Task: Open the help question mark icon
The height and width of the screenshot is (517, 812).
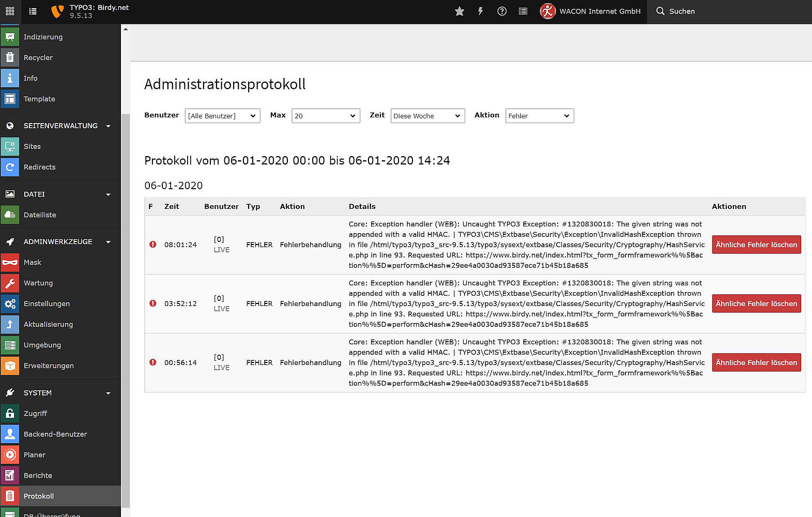Action: (x=501, y=11)
